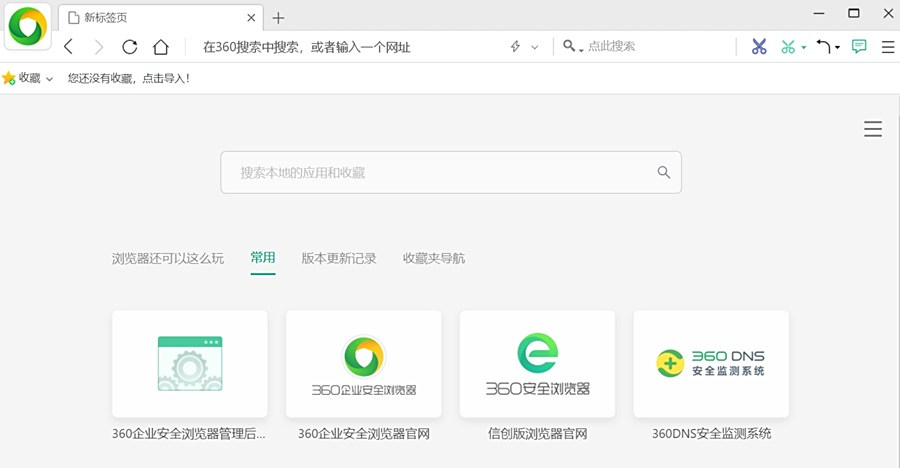Click the blue scissors screenshot icon
The image size is (900, 468).
tap(758, 47)
